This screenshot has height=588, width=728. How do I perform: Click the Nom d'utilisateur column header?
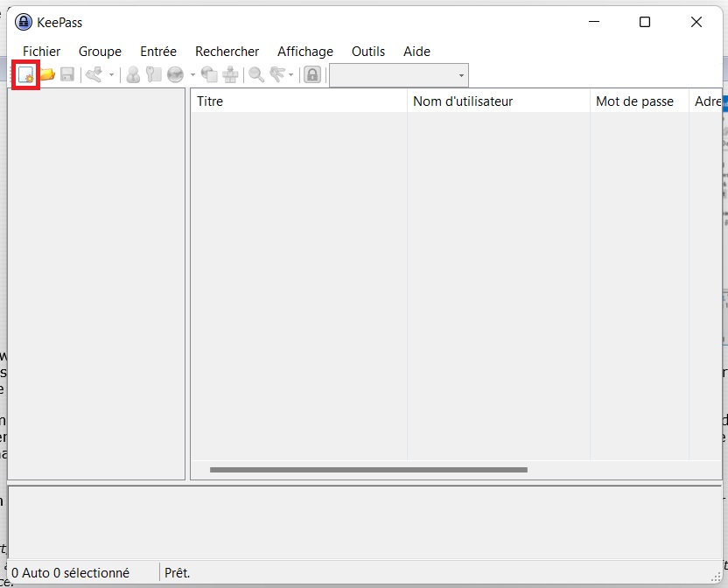tap(498, 101)
